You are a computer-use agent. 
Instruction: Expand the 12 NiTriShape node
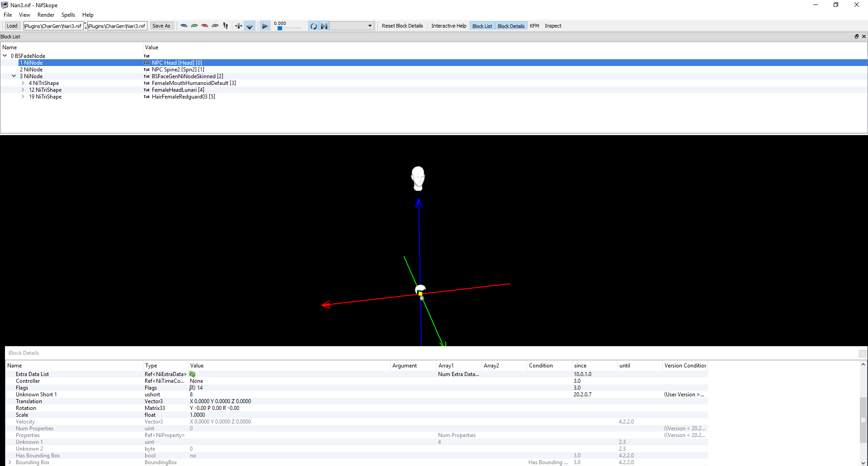pyautogui.click(x=23, y=89)
